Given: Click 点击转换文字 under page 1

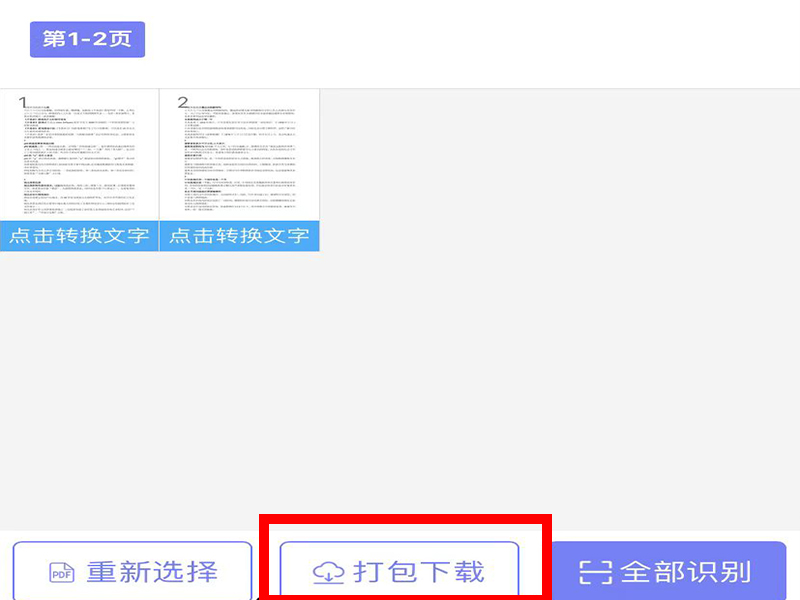Looking at the screenshot, I should [79, 236].
